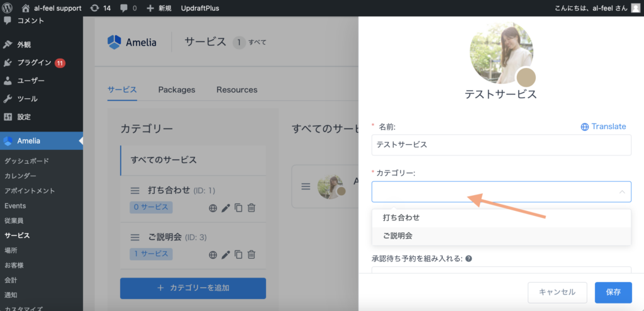The width and height of the screenshot is (644, 311).
Task: Click the trash icon for 打ち合わせ category
Action: click(x=252, y=208)
